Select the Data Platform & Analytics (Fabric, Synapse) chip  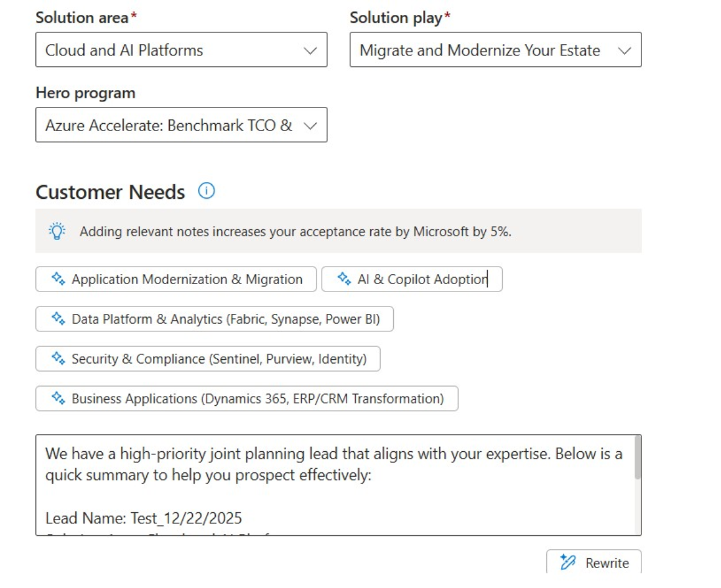coord(215,319)
